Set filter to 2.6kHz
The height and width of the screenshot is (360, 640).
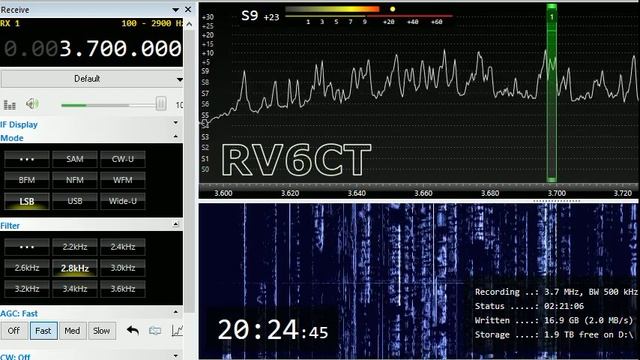27,268
